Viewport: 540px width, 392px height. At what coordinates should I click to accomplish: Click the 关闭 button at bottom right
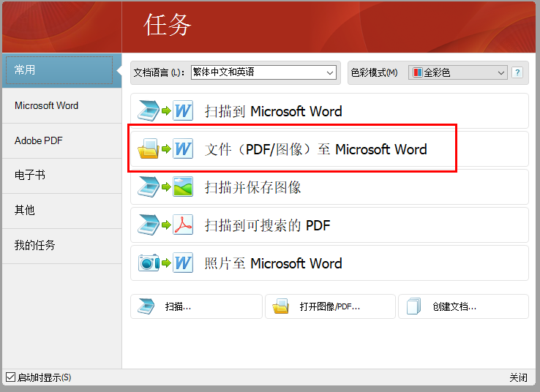518,377
